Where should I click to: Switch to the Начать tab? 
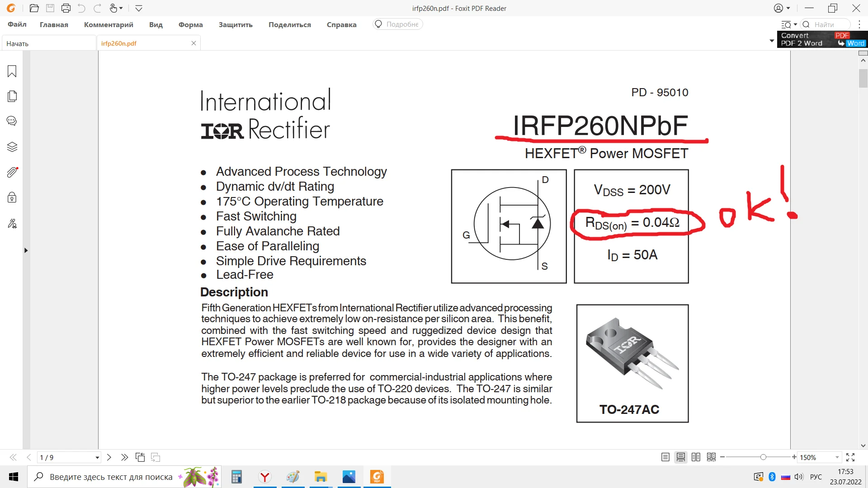point(17,43)
